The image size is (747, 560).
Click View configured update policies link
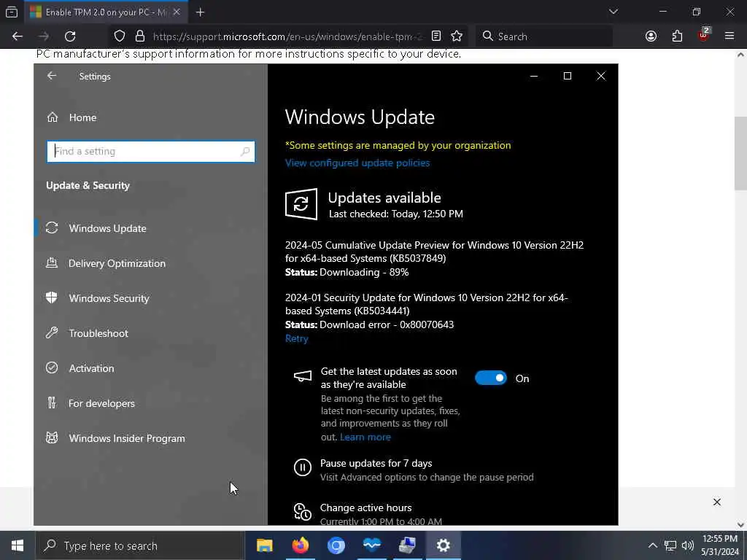pos(357,163)
